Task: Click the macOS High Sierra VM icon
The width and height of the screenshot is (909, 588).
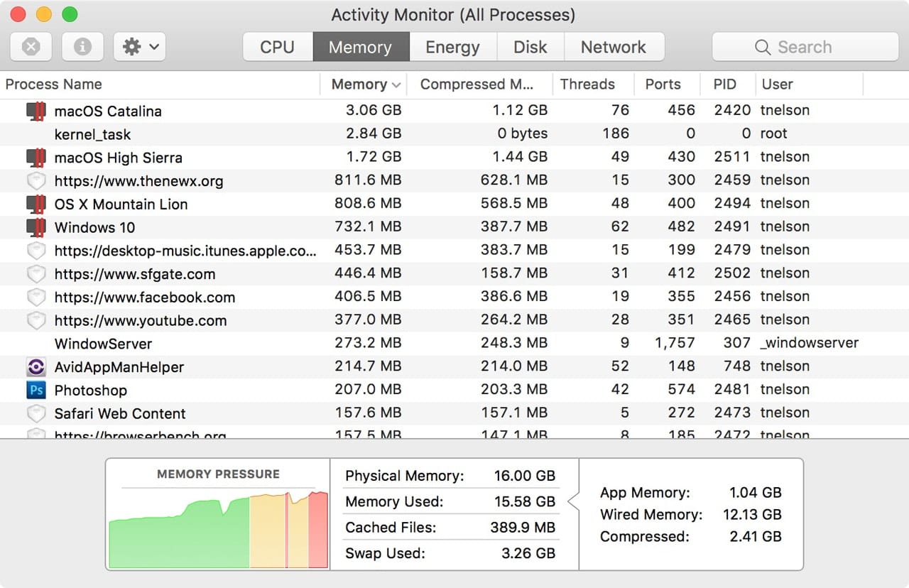Action: point(38,157)
